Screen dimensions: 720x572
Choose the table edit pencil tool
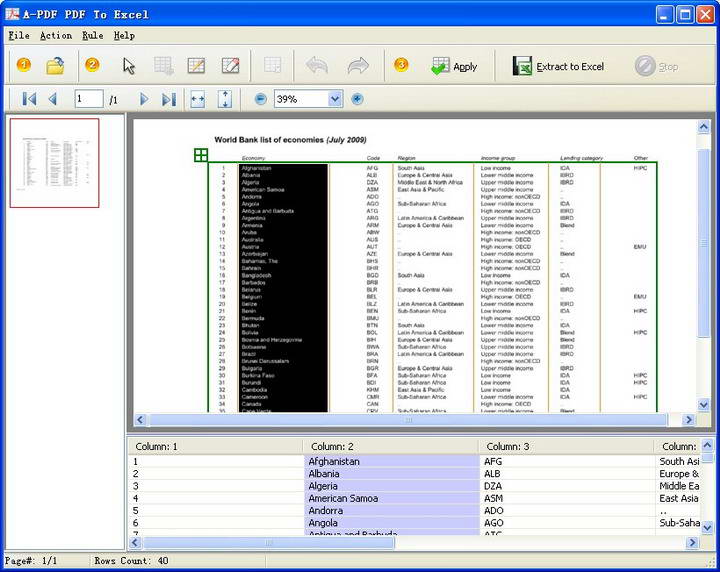tap(197, 66)
